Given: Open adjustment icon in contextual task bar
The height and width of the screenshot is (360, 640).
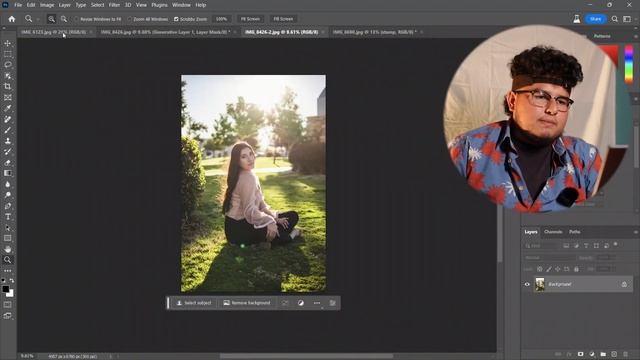Looking at the screenshot, I should click(x=301, y=303).
